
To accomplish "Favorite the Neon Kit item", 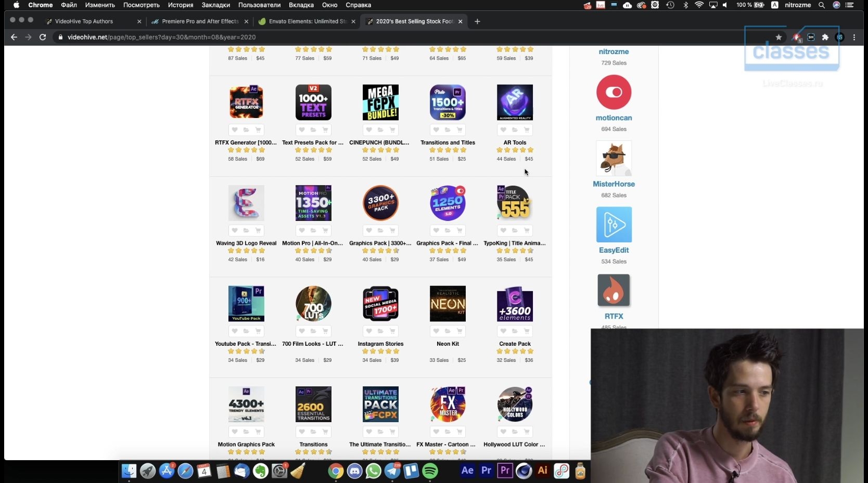I will 436,331.
